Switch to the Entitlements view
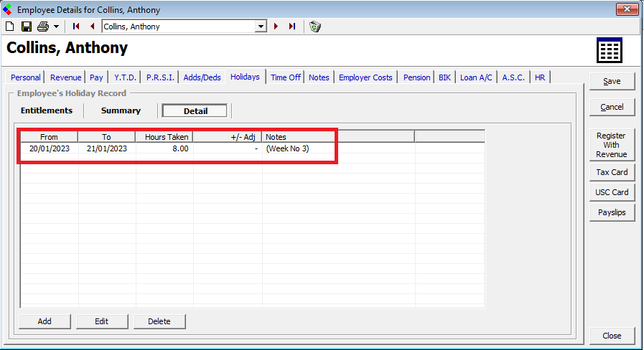Viewport: 644px width, 350px height. click(x=47, y=110)
